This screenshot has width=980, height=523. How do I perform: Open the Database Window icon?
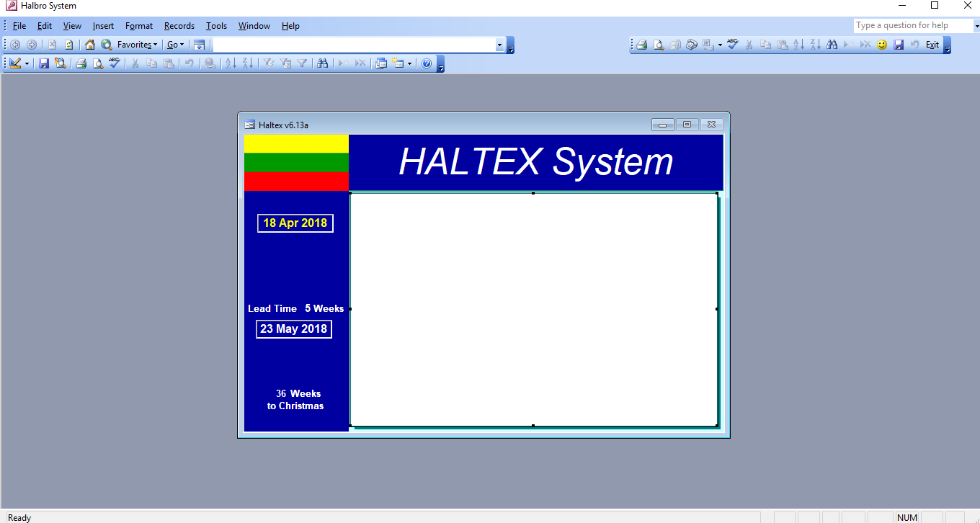[381, 63]
